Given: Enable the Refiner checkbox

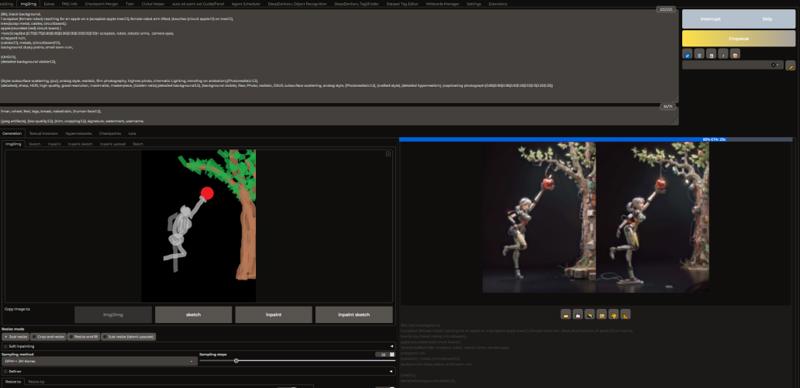Looking at the screenshot, I should coord(6,371).
